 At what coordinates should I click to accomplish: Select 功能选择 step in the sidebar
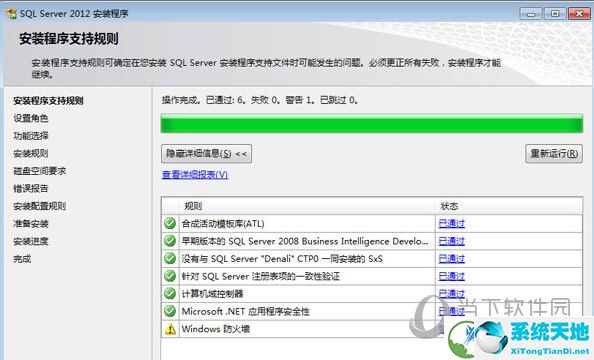click(x=31, y=136)
